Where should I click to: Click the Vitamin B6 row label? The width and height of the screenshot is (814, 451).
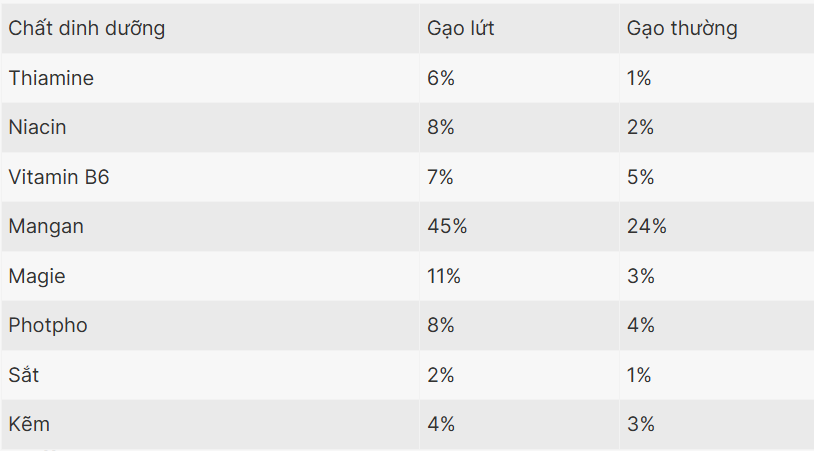pyautogui.click(x=59, y=177)
